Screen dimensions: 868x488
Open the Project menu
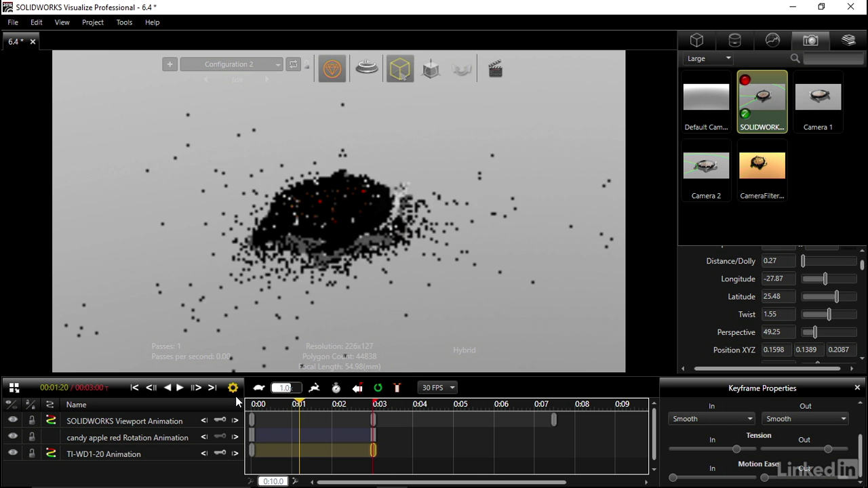tap(93, 22)
